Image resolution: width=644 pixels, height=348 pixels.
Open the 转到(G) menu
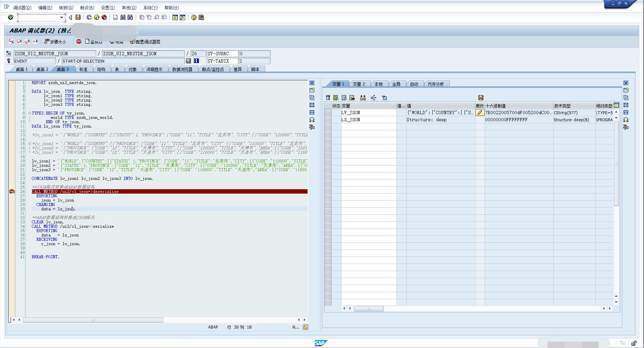click(66, 8)
